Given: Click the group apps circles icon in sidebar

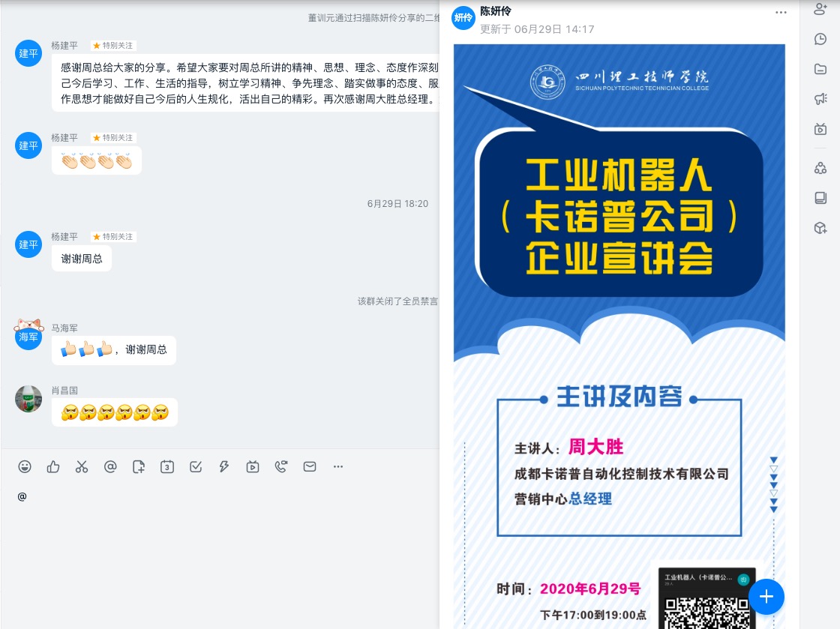Looking at the screenshot, I should click(x=820, y=168).
